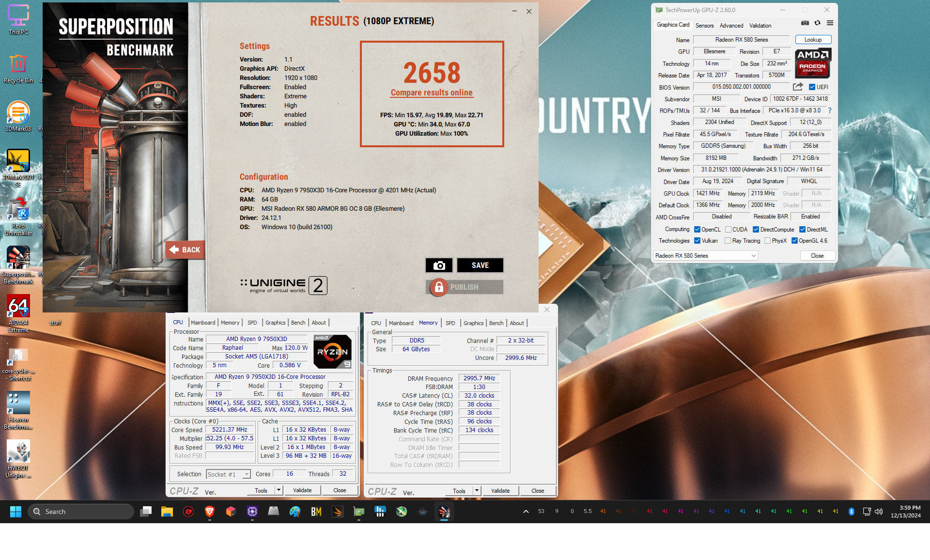The height and width of the screenshot is (560, 930).
Task: Open the AIDA64 Extreme desktop icon
Action: click(x=18, y=313)
